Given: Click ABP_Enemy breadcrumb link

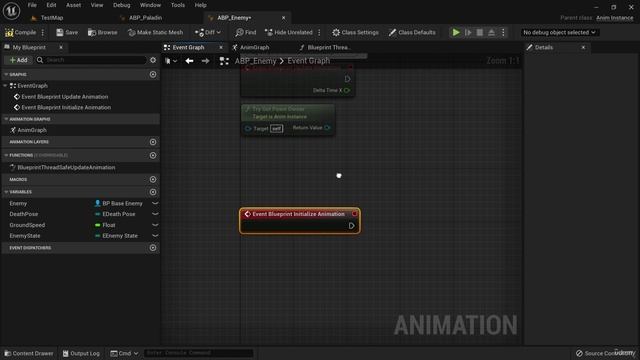Looking at the screenshot, I should tap(256, 61).
